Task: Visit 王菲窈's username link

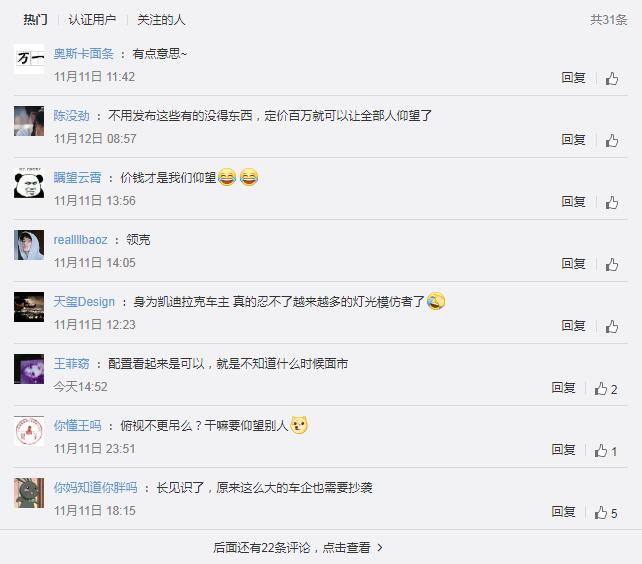Action: click(71, 364)
